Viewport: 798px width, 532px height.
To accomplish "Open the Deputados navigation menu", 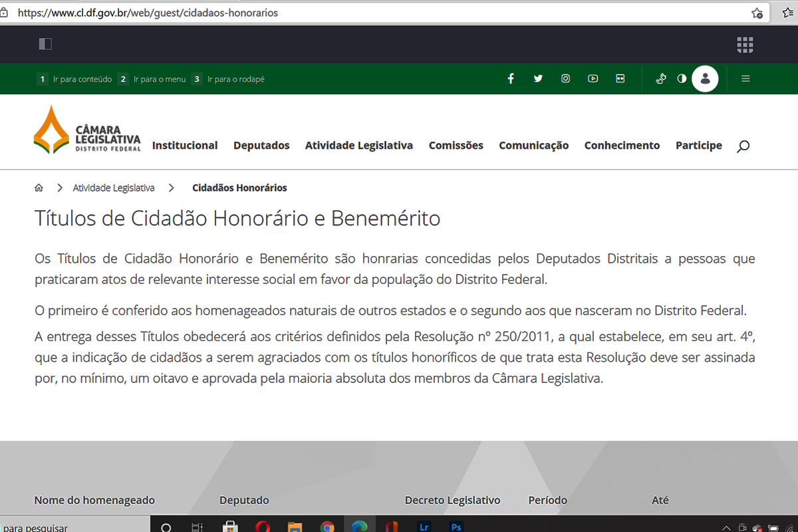I will pyautogui.click(x=261, y=146).
